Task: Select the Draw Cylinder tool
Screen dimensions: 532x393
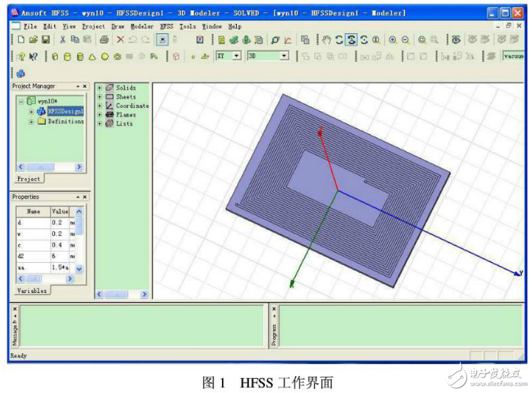Action: point(67,57)
